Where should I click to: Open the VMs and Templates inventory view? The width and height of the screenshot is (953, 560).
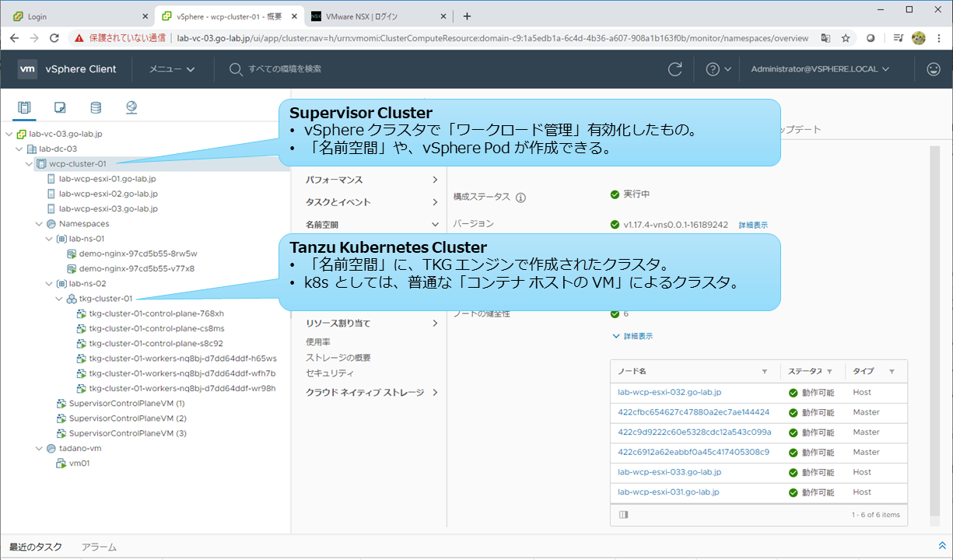pos(60,107)
